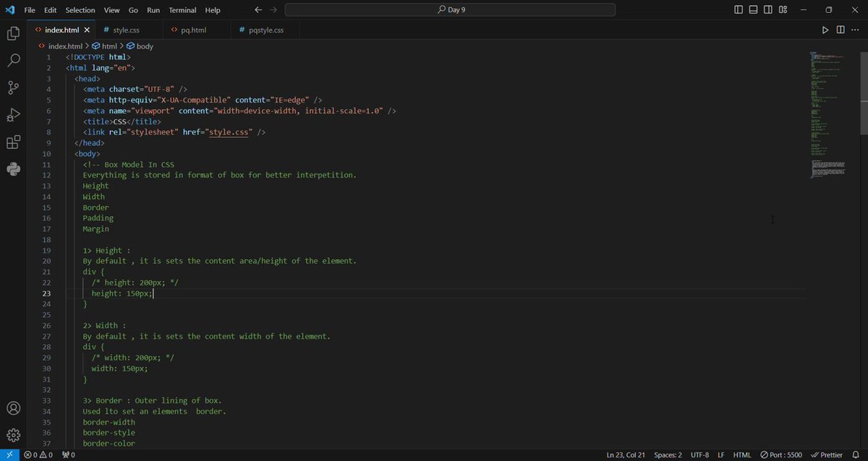Open the Selection menu
The height and width of the screenshot is (461, 868).
coord(80,10)
